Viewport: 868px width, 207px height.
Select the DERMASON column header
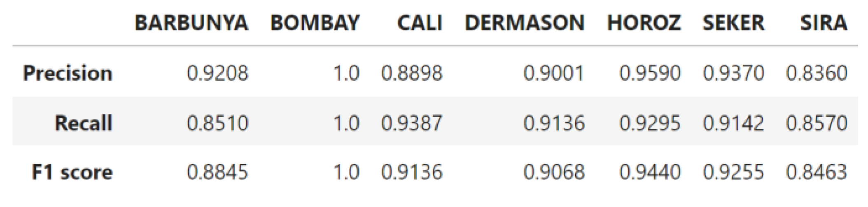click(524, 23)
